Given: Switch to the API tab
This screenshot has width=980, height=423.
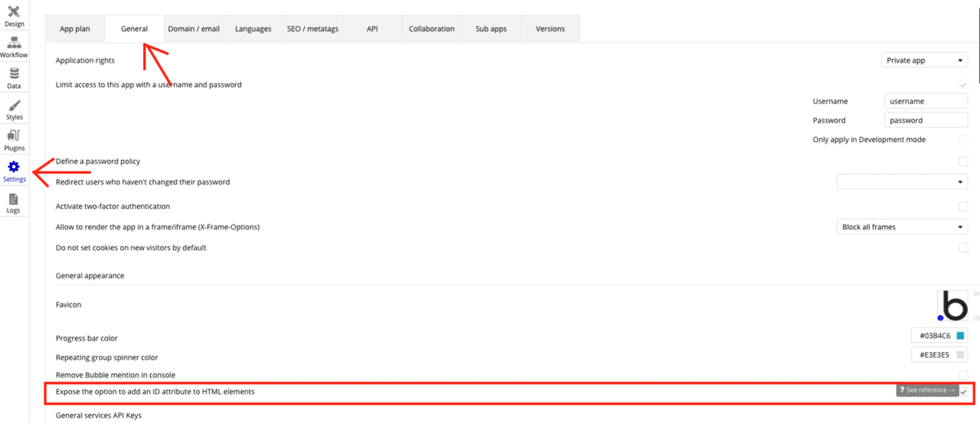Looking at the screenshot, I should click(x=372, y=29).
